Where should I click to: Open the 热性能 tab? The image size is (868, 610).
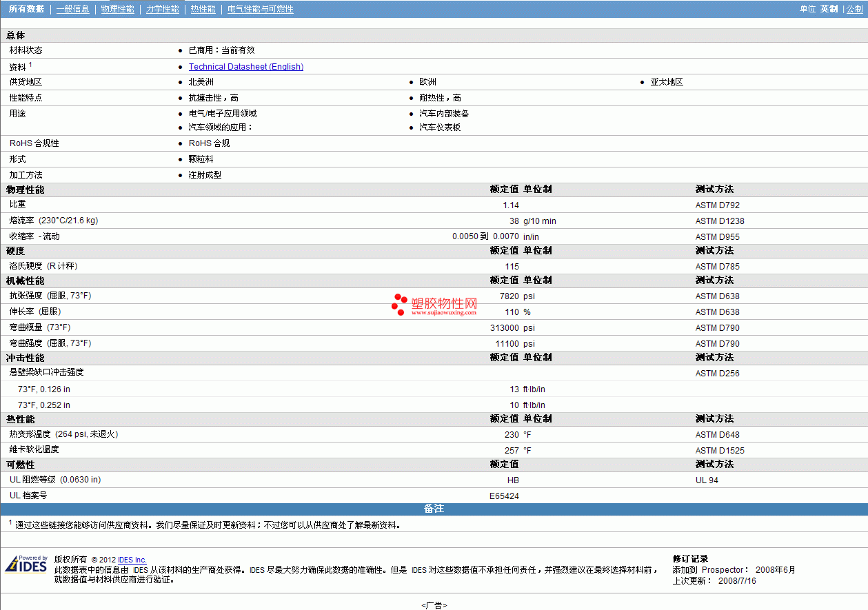point(203,9)
